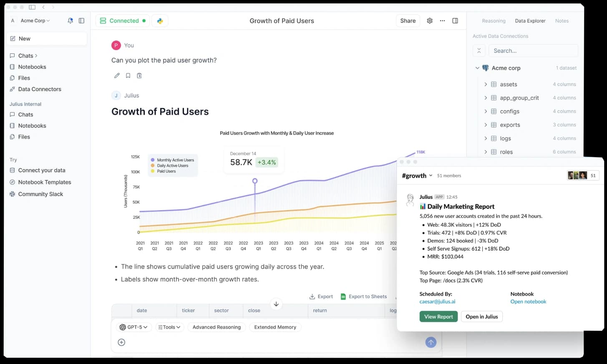Open the GPT-5 model dropdown
This screenshot has height=364, width=607.
(x=133, y=327)
